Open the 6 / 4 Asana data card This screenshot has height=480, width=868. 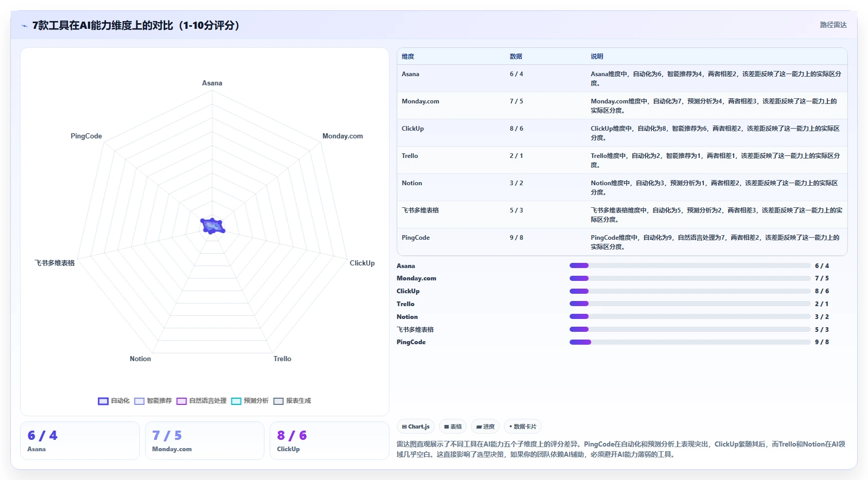tap(80, 441)
